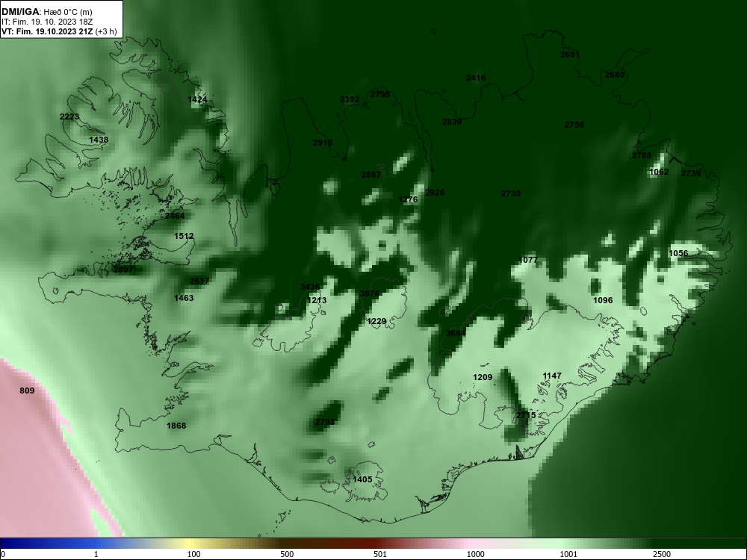
Task: Click the '0' tick on the color scale
Action: [x=3, y=554]
